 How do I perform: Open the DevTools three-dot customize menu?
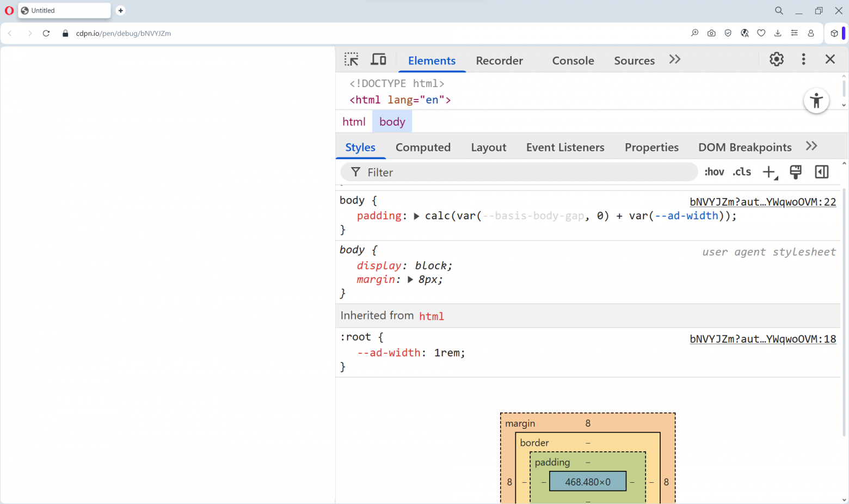tap(803, 59)
